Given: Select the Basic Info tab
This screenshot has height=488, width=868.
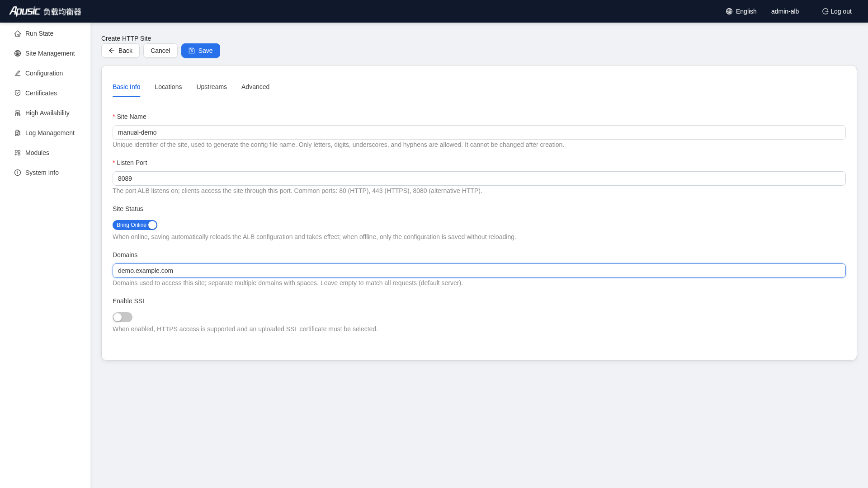Looking at the screenshot, I should click(x=127, y=87).
